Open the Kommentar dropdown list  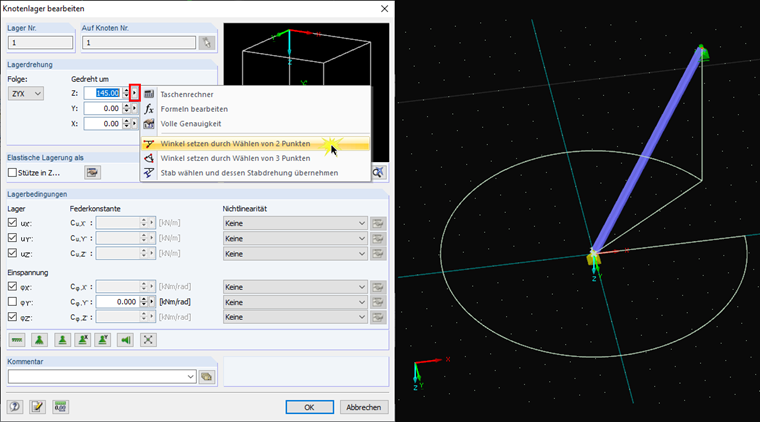190,376
